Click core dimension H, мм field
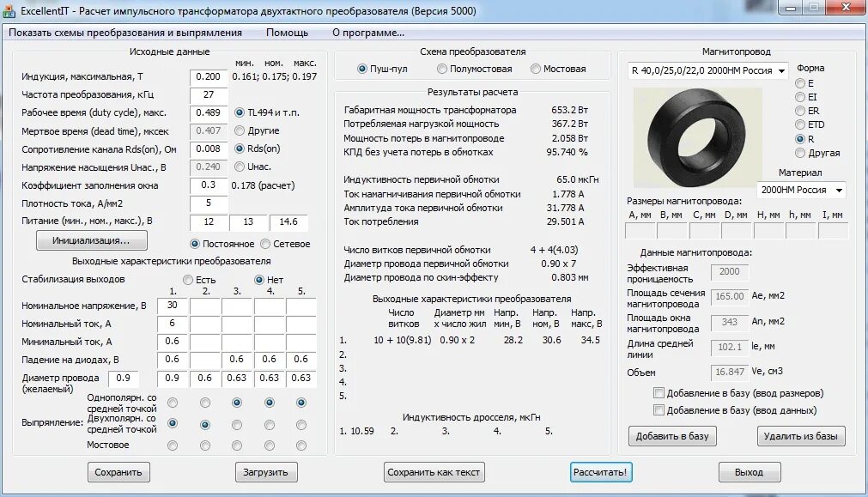This screenshot has width=868, height=497. [x=768, y=231]
